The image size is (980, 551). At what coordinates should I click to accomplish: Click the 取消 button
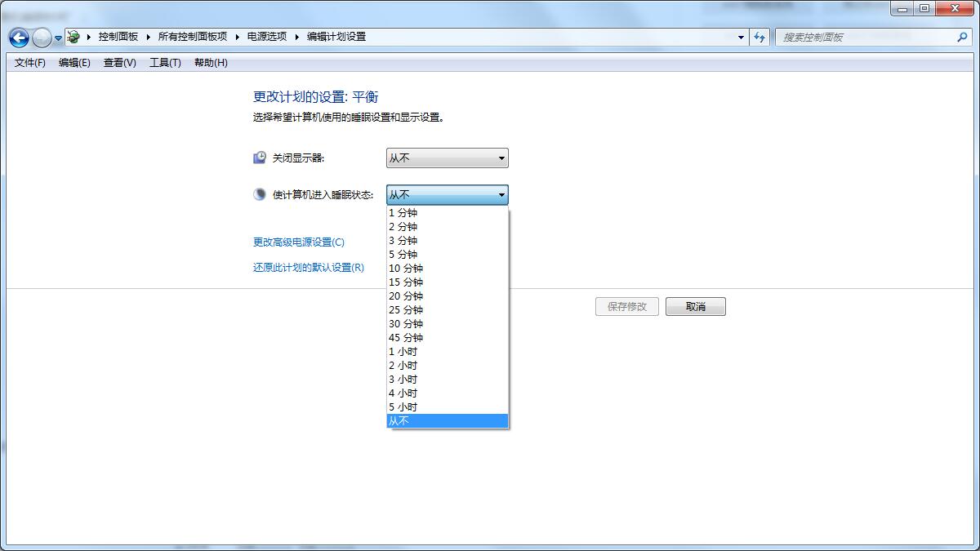[x=695, y=306]
